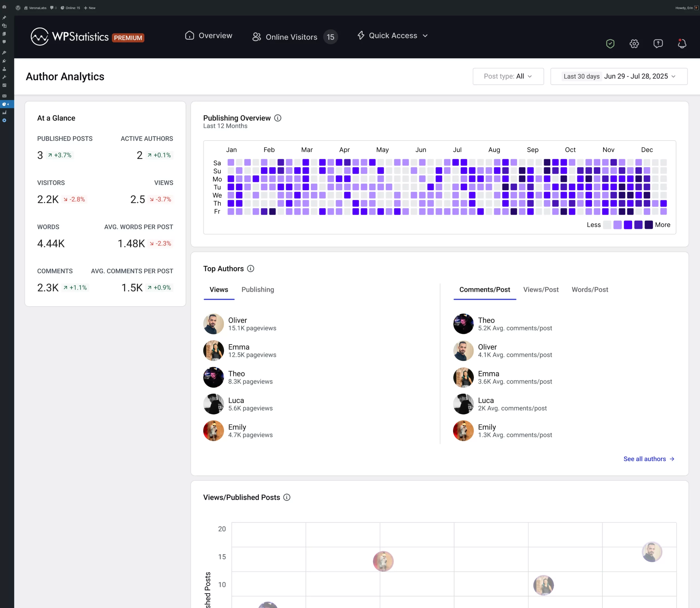Open the notifications bell icon
The image size is (700, 608).
pos(682,44)
